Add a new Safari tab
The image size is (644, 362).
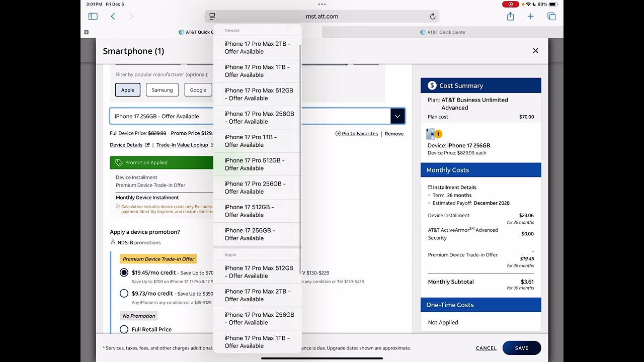pyautogui.click(x=531, y=17)
